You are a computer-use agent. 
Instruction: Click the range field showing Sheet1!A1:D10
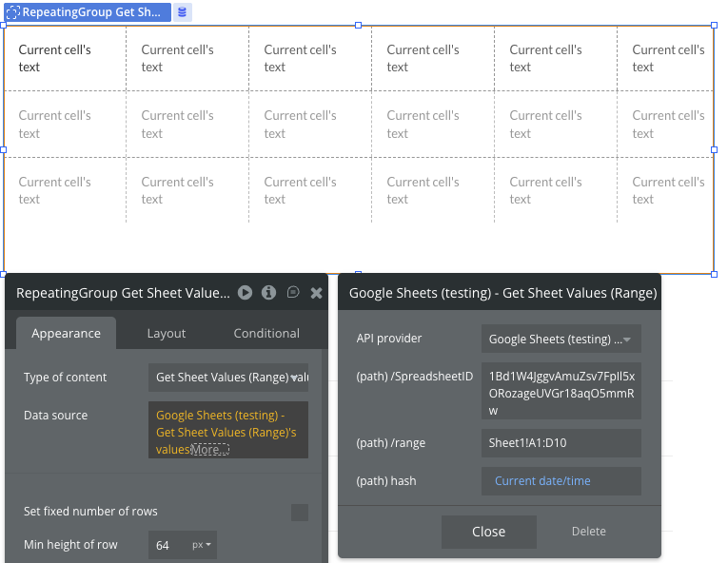point(561,443)
